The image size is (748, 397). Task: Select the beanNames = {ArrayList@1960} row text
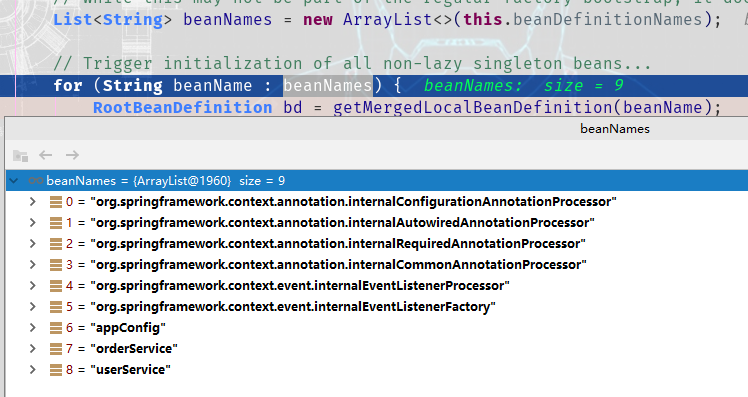click(x=166, y=181)
